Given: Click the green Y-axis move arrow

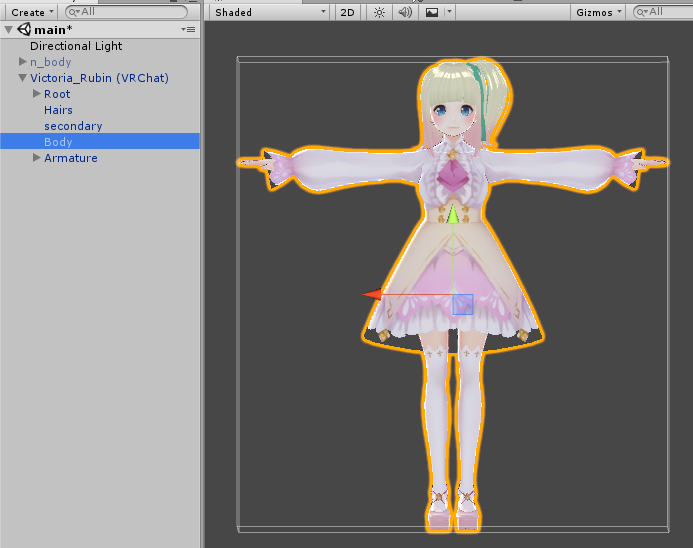Looking at the screenshot, I should pyautogui.click(x=453, y=214).
